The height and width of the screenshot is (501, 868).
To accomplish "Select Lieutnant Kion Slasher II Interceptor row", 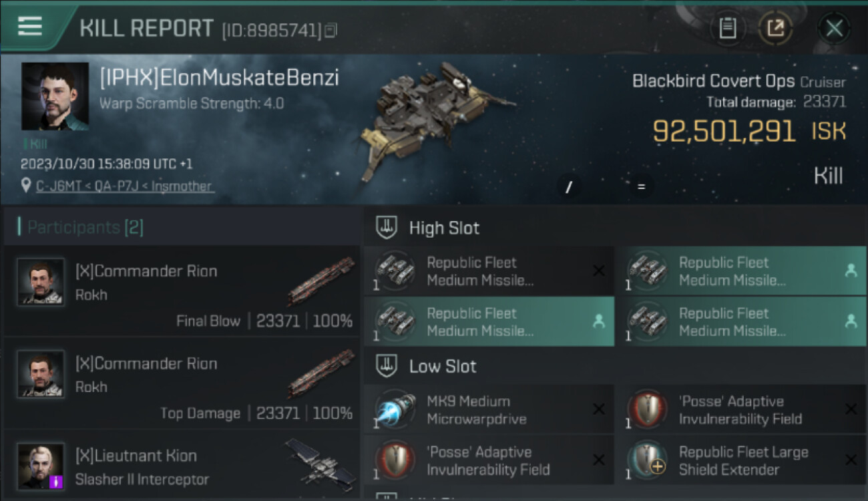I will click(x=182, y=466).
